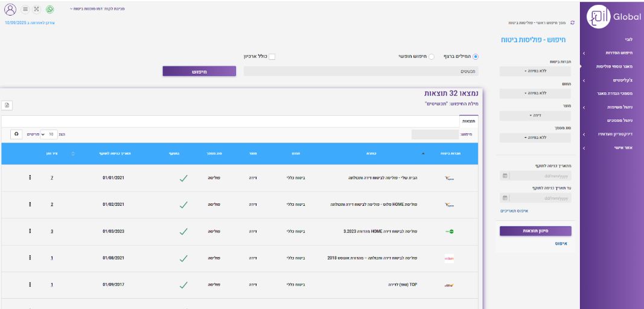Click the איפוס תאריכים link
This screenshot has height=309, width=644.
[514, 211]
